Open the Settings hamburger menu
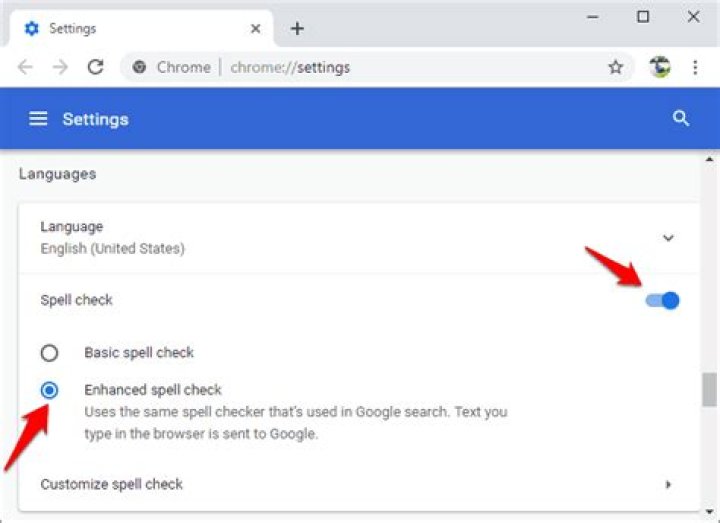Image resolution: width=720 pixels, height=523 pixels. [38, 118]
